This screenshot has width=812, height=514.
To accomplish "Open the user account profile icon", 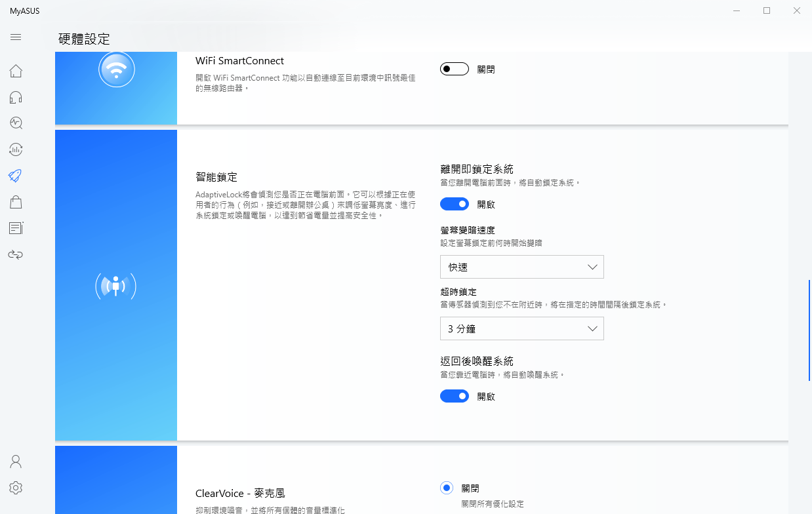I will 16,462.
